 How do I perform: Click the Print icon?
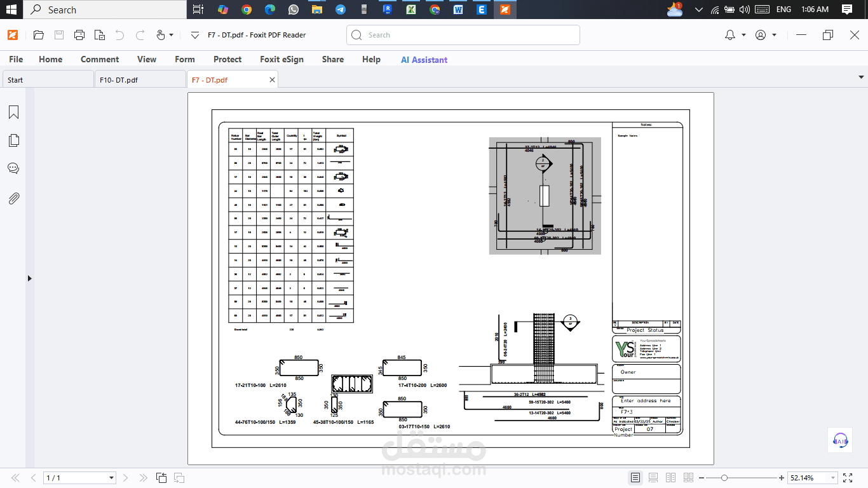(79, 35)
